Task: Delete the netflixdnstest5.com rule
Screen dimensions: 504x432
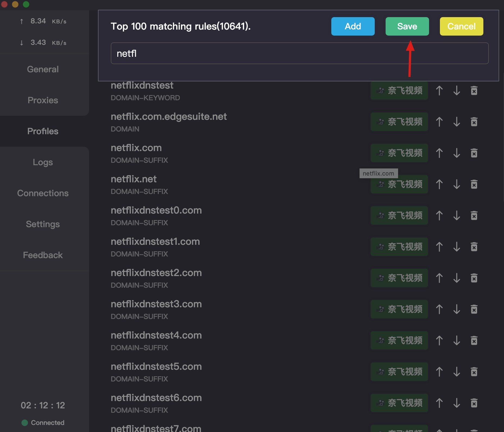Action: [x=474, y=372]
